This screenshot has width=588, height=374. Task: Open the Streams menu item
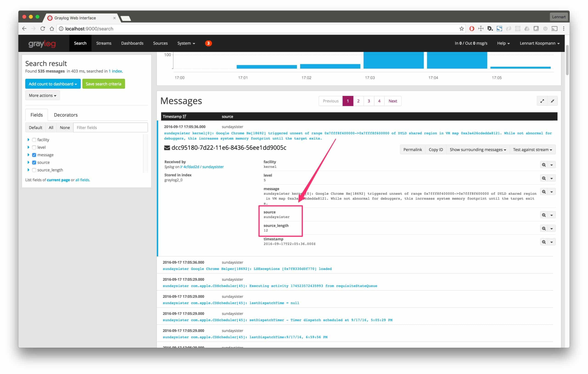click(104, 43)
